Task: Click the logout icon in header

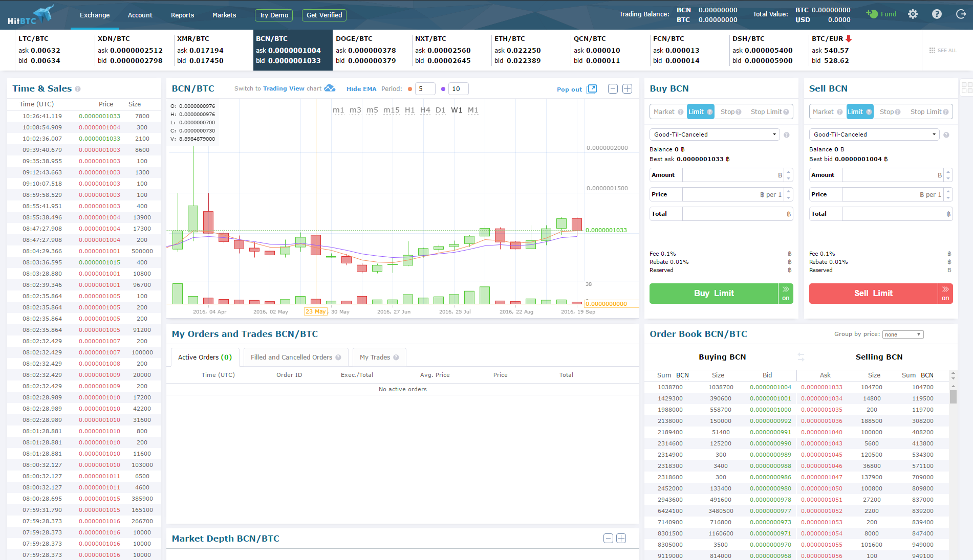Action: (961, 14)
